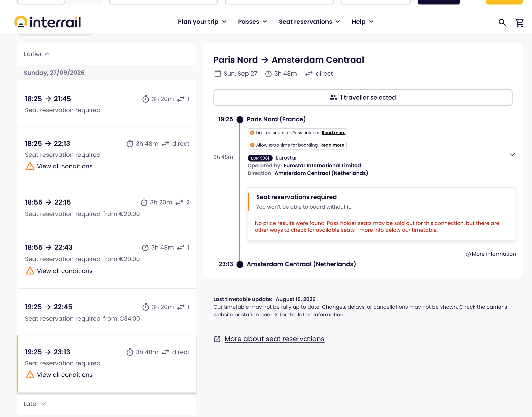Click the Paris Nord (France) station name

coord(276,119)
